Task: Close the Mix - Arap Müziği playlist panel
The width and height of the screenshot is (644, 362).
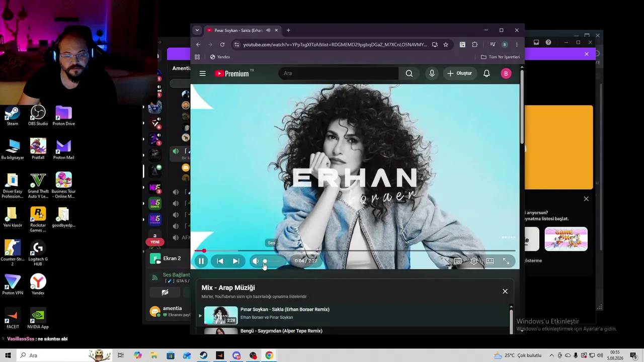Action: click(x=505, y=291)
